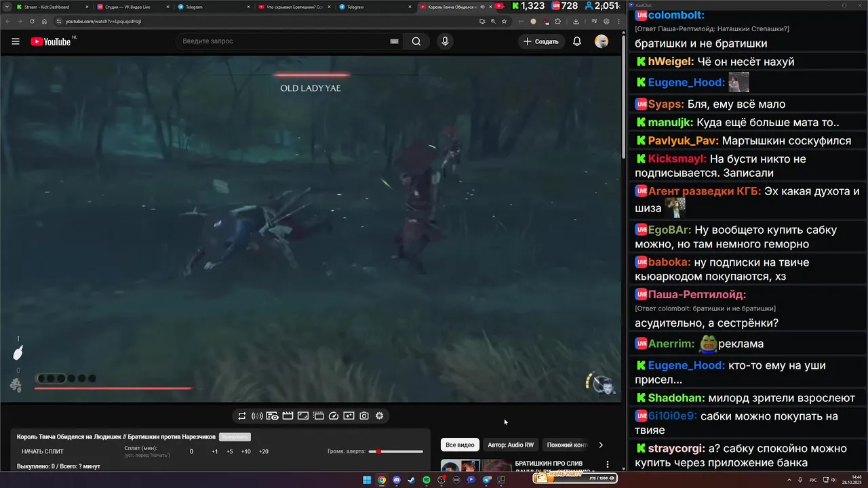This screenshot has height=488, width=868.
Task: Click username EgoBAr in chat
Action: pyautogui.click(x=670, y=230)
